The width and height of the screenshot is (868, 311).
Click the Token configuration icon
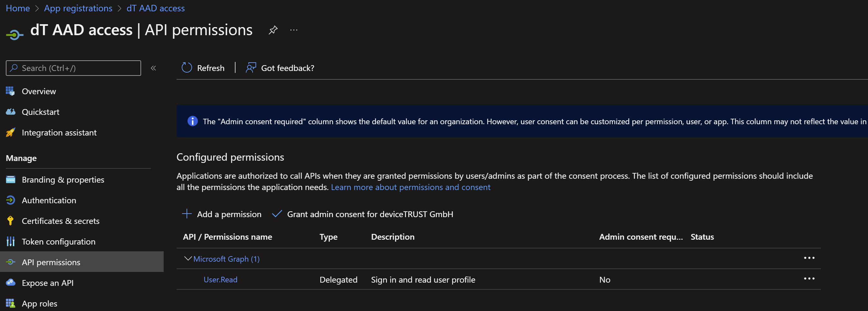click(x=10, y=242)
